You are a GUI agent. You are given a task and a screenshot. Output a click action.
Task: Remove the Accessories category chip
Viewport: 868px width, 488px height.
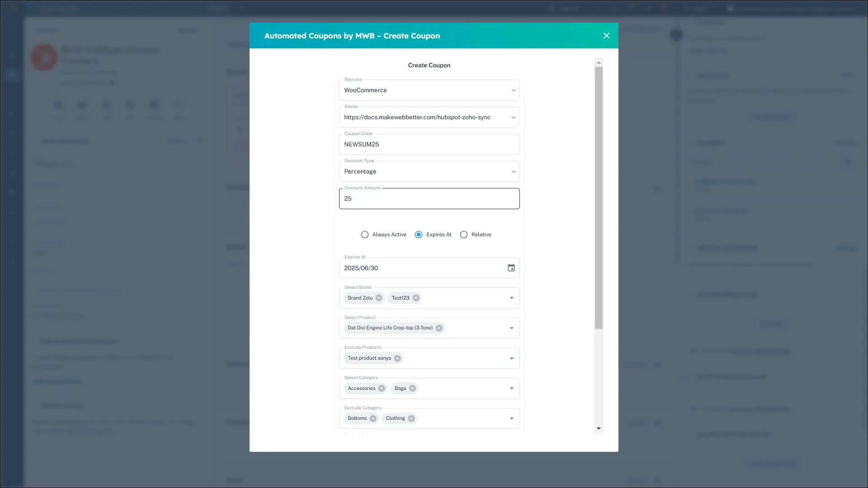[x=382, y=388]
